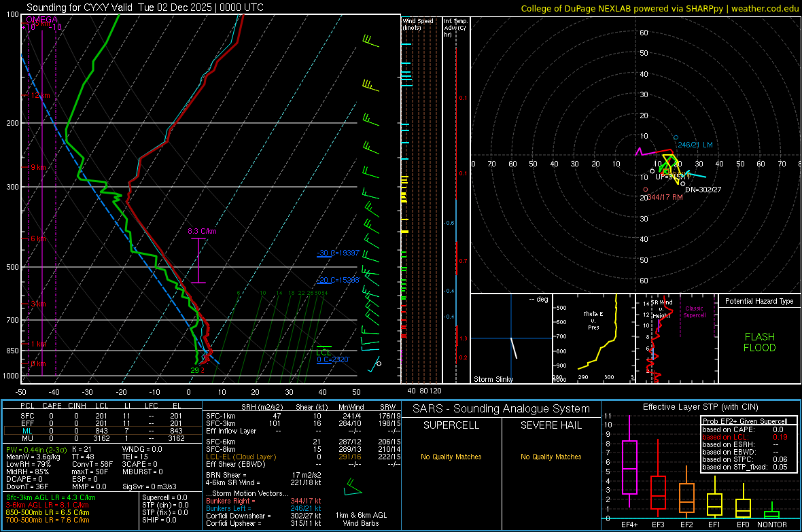Click the CAPE column header

click(52, 406)
